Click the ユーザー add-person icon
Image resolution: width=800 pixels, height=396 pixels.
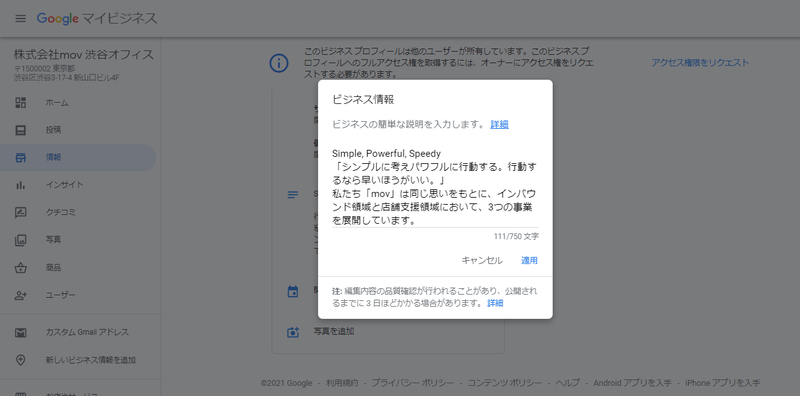(20, 295)
